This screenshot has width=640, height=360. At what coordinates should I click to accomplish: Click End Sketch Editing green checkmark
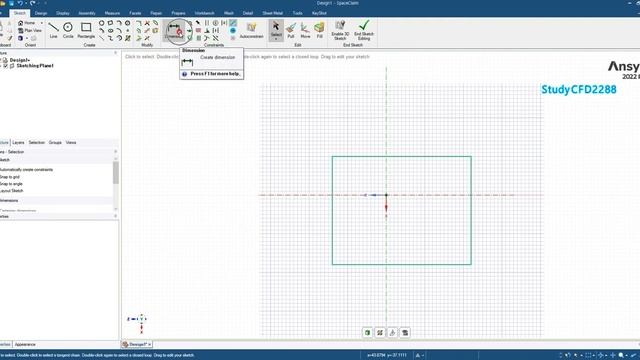coord(364,30)
